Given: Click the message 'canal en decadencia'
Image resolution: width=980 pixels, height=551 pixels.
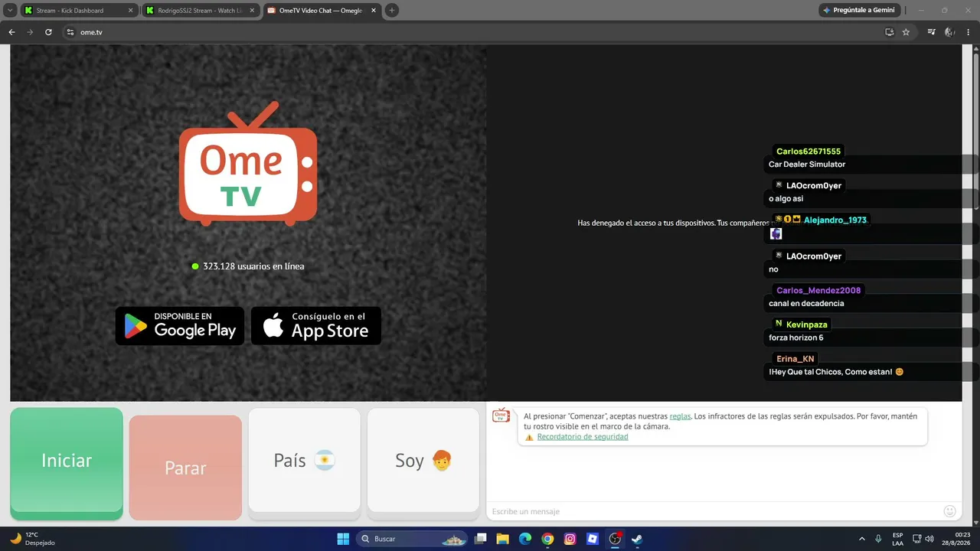Looking at the screenshot, I should click(806, 303).
